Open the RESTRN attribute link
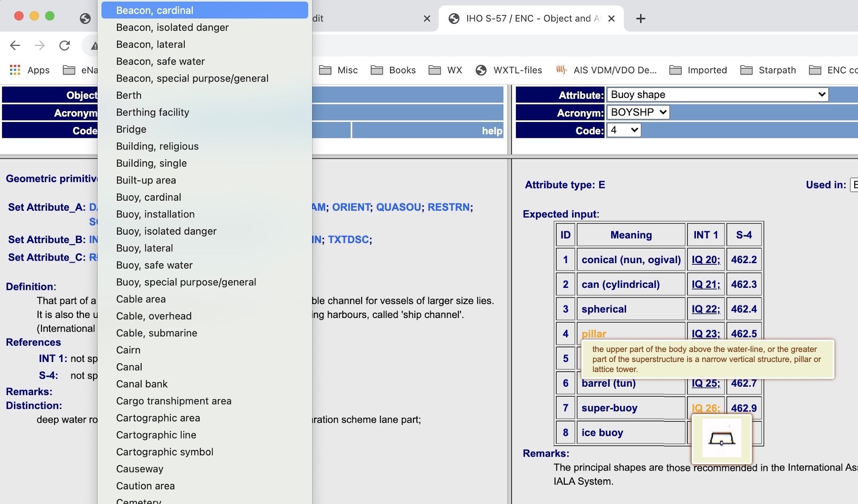 pos(448,207)
